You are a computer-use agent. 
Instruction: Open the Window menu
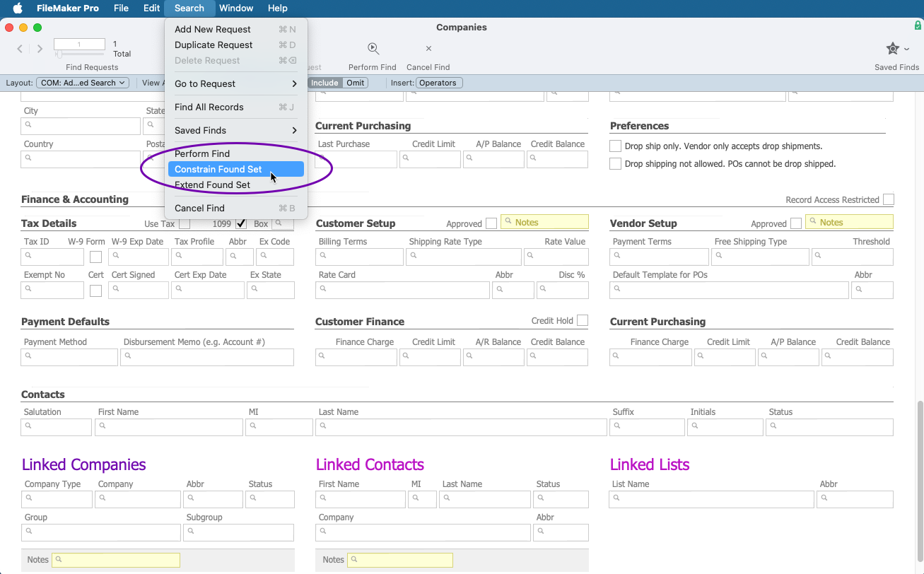point(236,8)
